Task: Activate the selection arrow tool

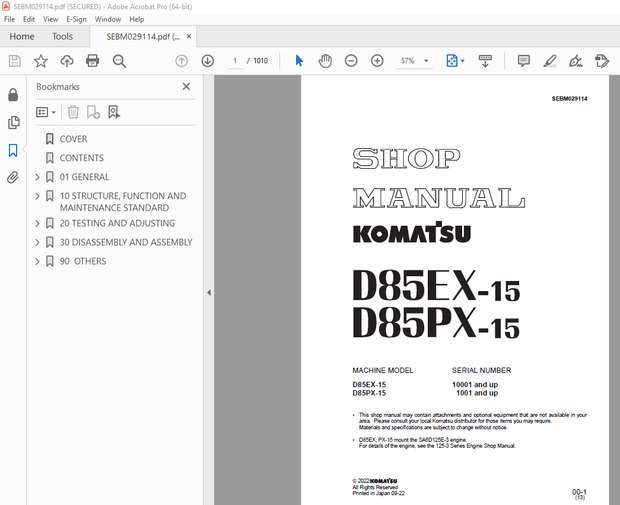Action: tap(299, 61)
